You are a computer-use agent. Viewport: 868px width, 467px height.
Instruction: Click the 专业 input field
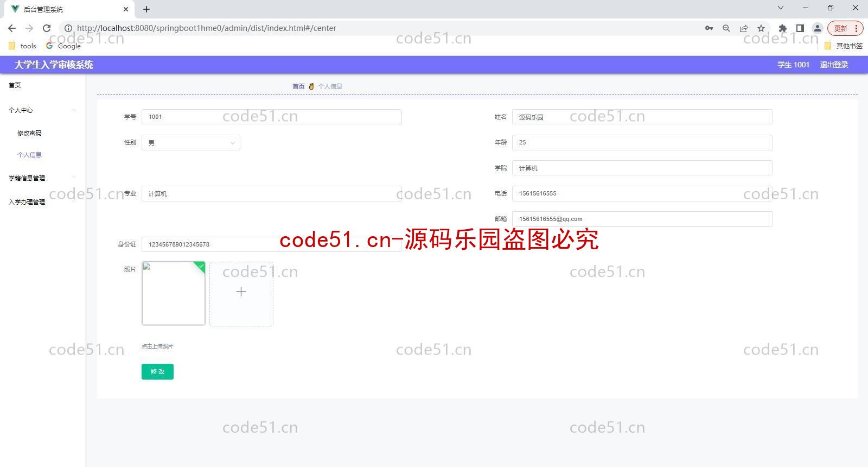[x=271, y=193]
